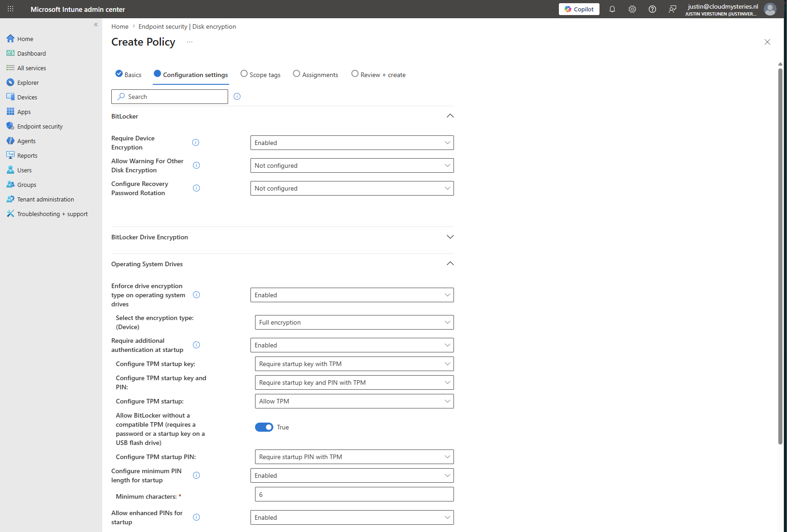Open Configure TPM startup key and PIN dropdown
The width and height of the screenshot is (787, 532).
[354, 382]
